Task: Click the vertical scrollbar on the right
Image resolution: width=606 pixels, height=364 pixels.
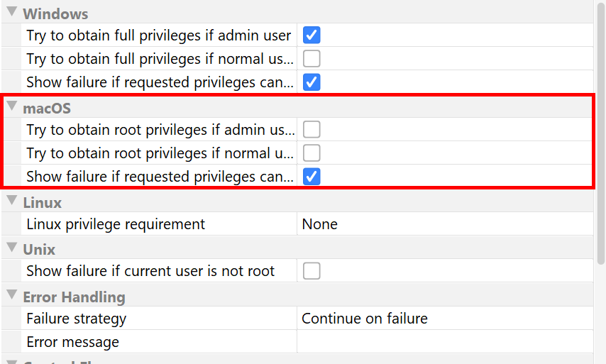Action: (601, 128)
